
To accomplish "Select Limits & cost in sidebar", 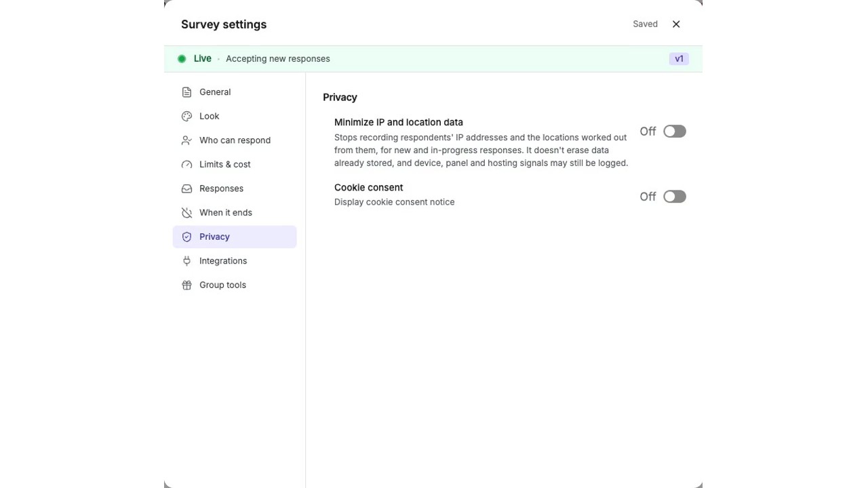I will [235, 164].
